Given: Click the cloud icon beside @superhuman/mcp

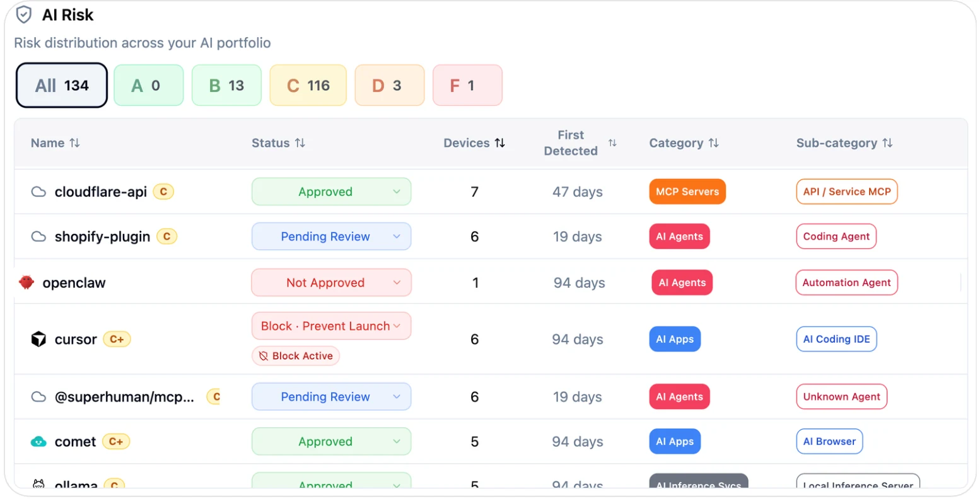Looking at the screenshot, I should [x=38, y=397].
